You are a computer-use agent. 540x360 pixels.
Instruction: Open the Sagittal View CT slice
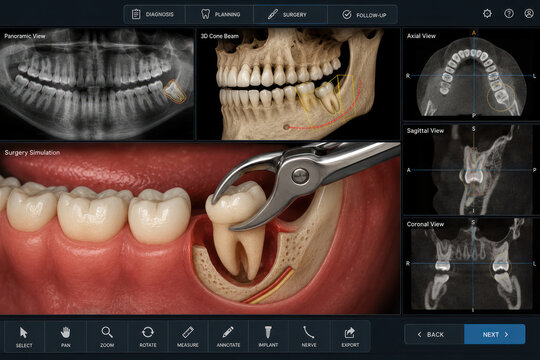(471, 169)
